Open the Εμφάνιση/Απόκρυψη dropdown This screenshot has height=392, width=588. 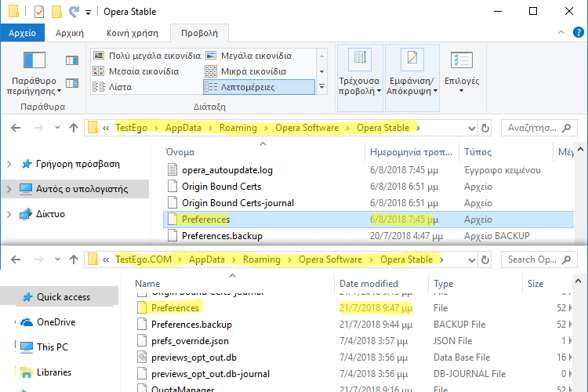[412, 78]
